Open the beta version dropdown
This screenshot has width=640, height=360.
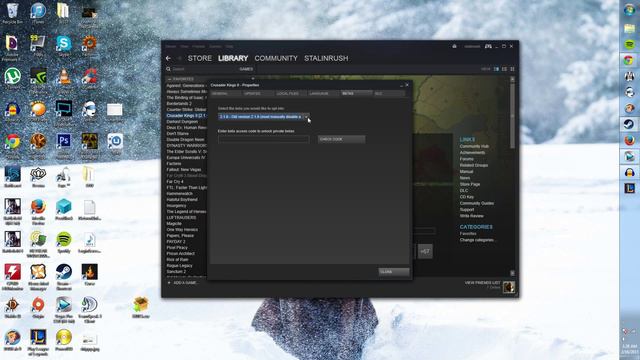tap(263, 117)
